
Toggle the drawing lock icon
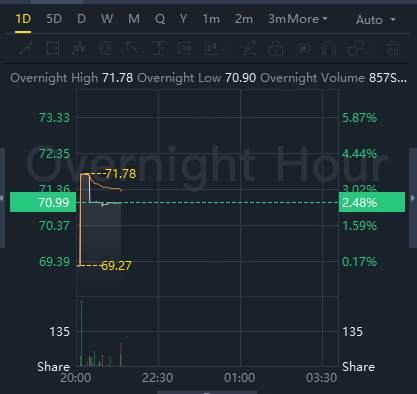(276, 48)
